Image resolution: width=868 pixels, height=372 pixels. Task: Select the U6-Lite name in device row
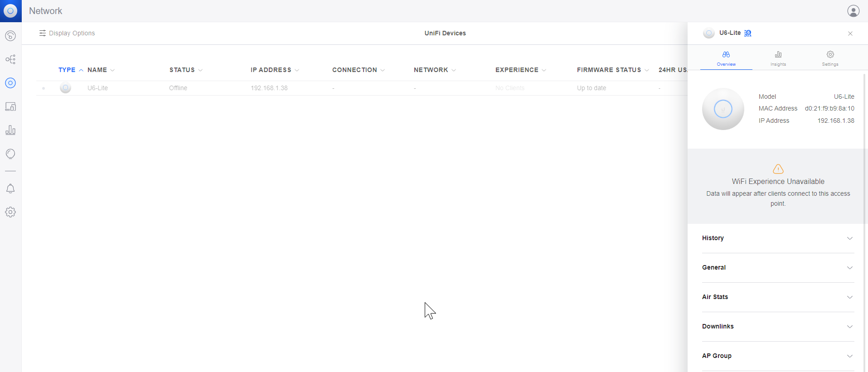click(97, 88)
